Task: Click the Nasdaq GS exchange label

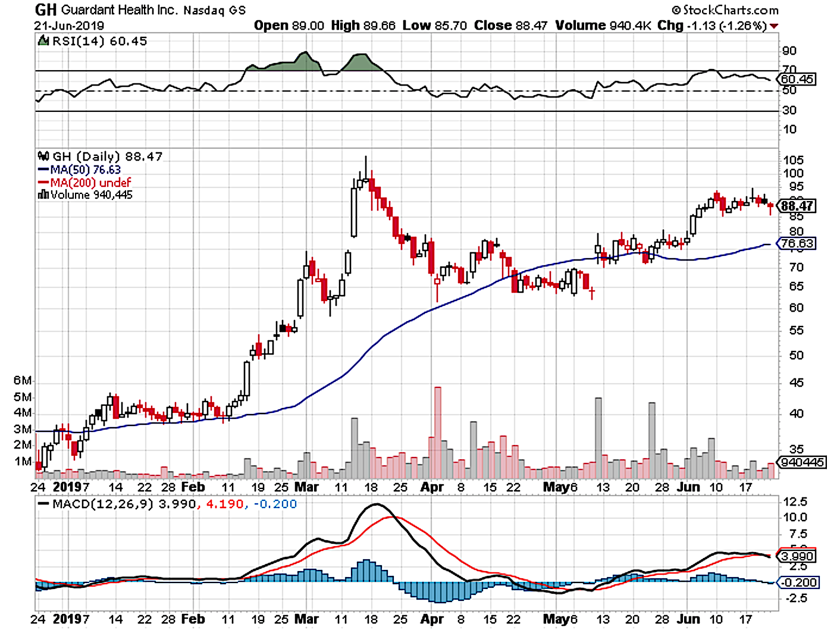Action: click(x=214, y=11)
